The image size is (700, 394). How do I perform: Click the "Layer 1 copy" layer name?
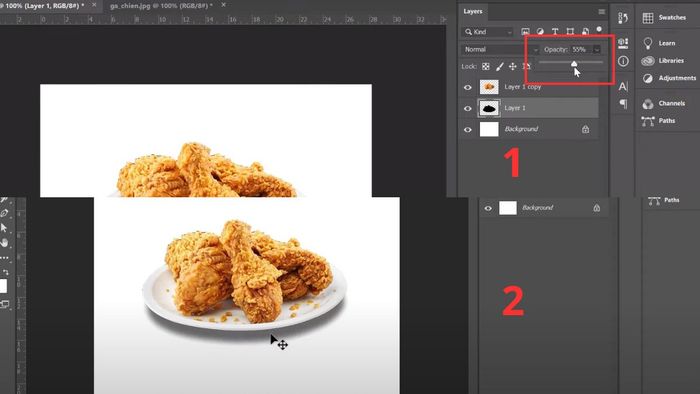pos(523,87)
